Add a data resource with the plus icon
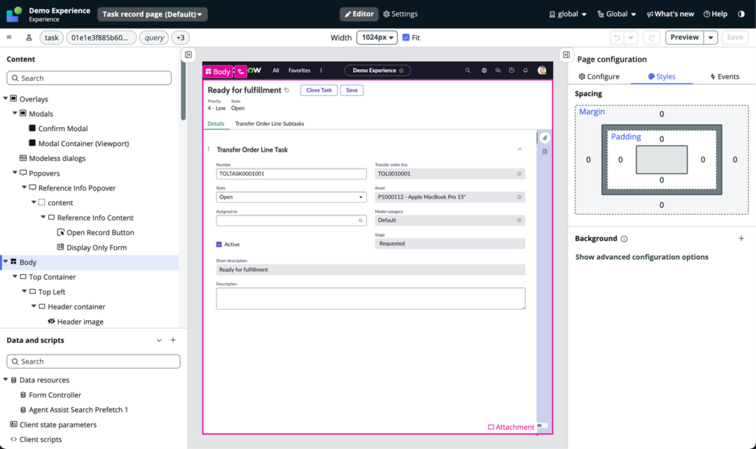The image size is (756, 449). [173, 340]
